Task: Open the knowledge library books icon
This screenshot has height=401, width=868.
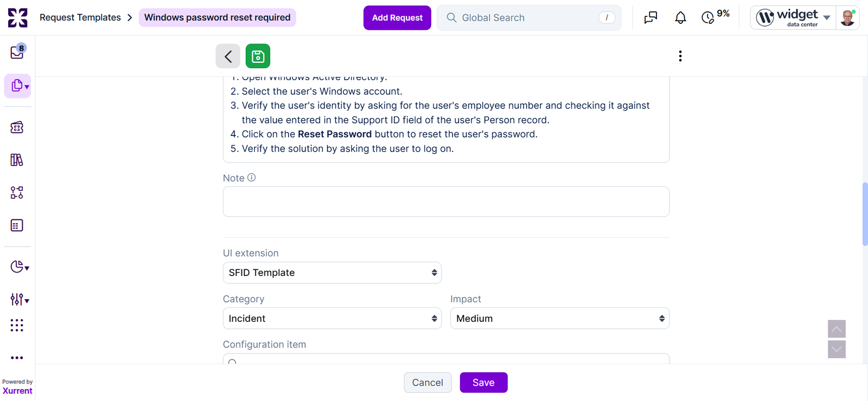Action: click(17, 160)
